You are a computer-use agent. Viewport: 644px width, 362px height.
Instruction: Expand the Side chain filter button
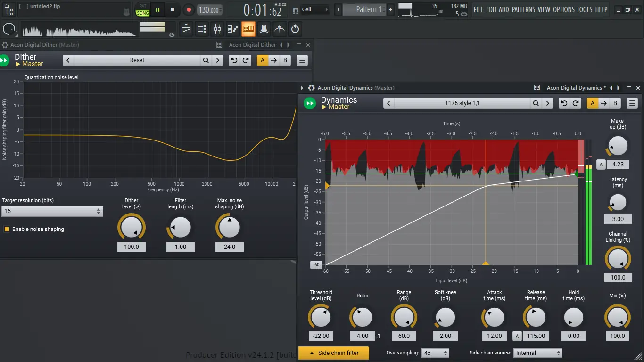click(x=334, y=353)
